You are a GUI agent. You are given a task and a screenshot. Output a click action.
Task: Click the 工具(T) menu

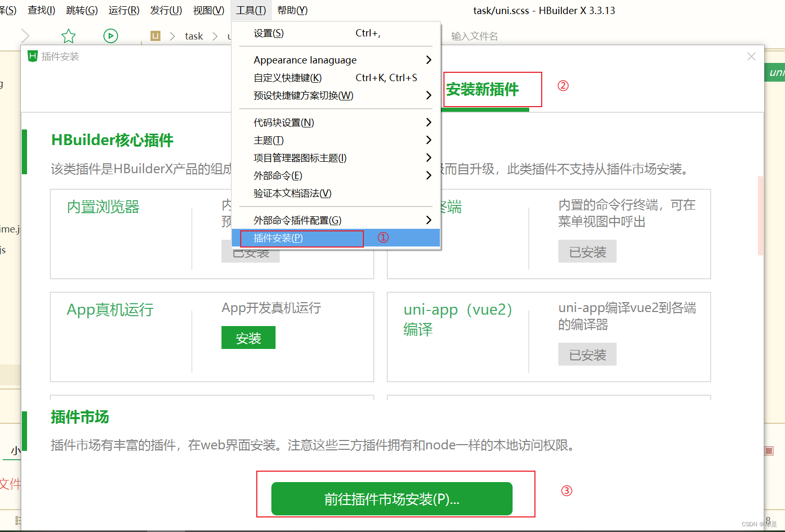(x=251, y=10)
